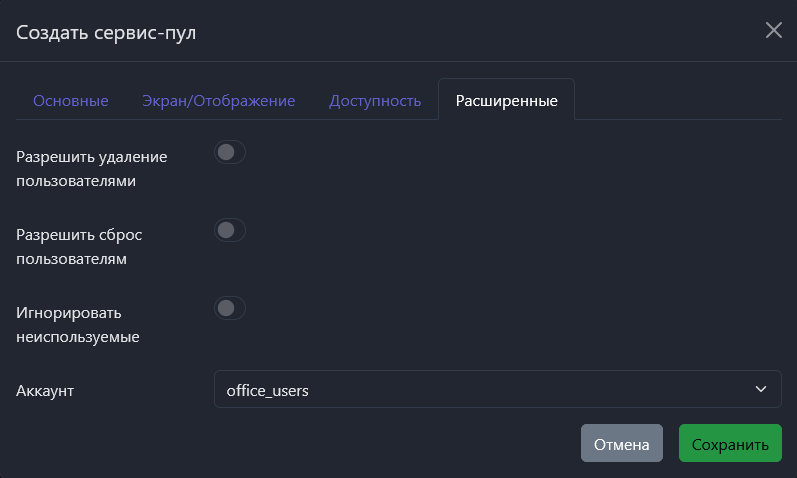Save the pool with Сохранить button
The width and height of the screenshot is (797, 478).
(730, 444)
